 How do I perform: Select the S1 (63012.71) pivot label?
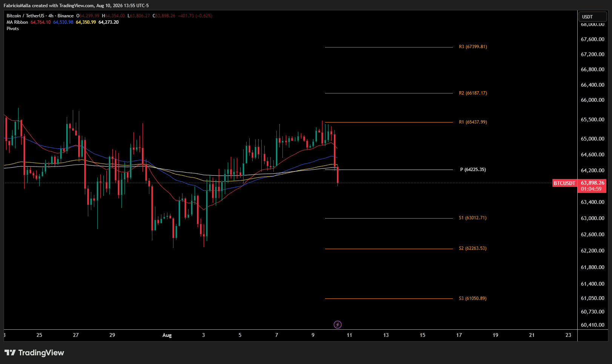[x=472, y=218]
